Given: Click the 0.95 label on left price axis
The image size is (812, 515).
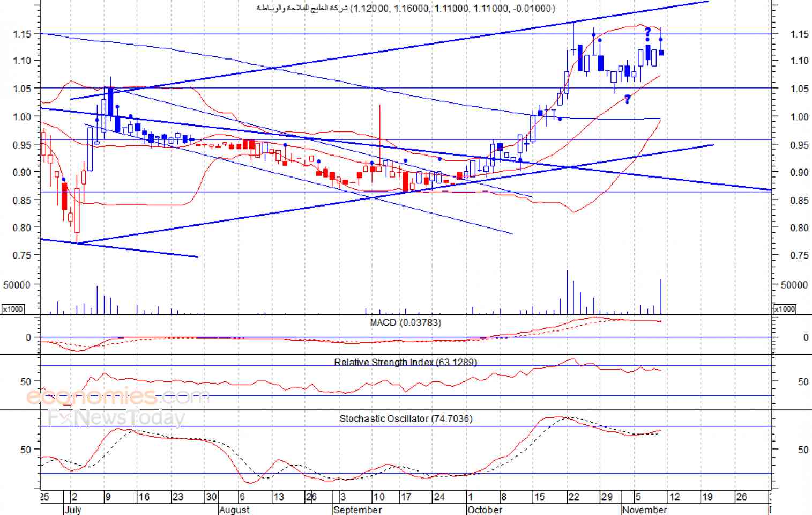Looking at the screenshot, I should (22, 145).
